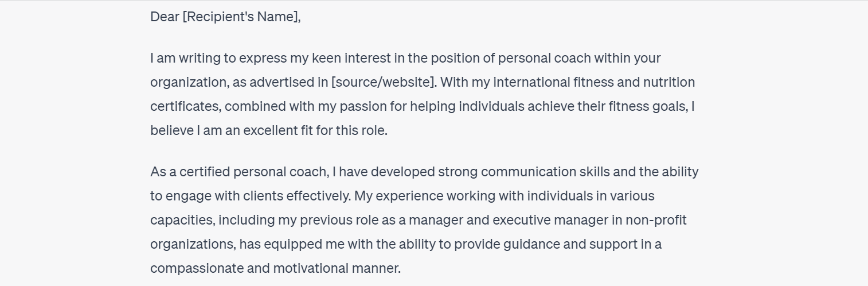Click the words "excellent fit"
The image size is (868, 286).
click(278, 130)
